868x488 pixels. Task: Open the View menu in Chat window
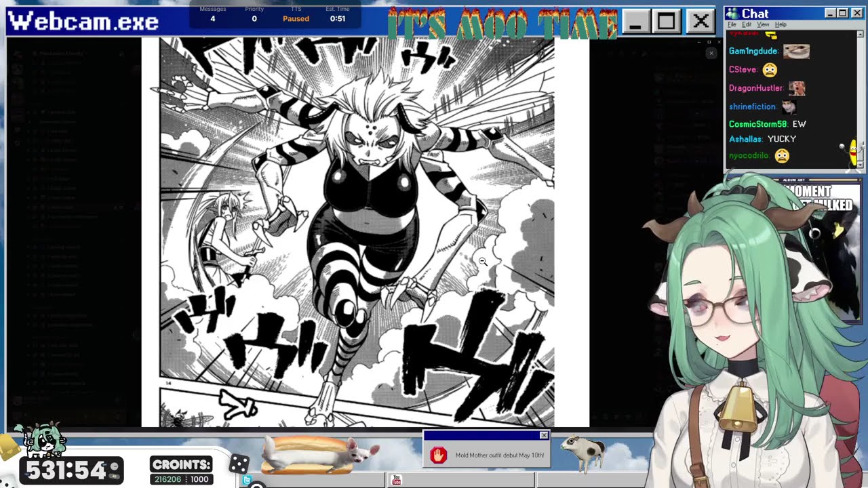763,24
